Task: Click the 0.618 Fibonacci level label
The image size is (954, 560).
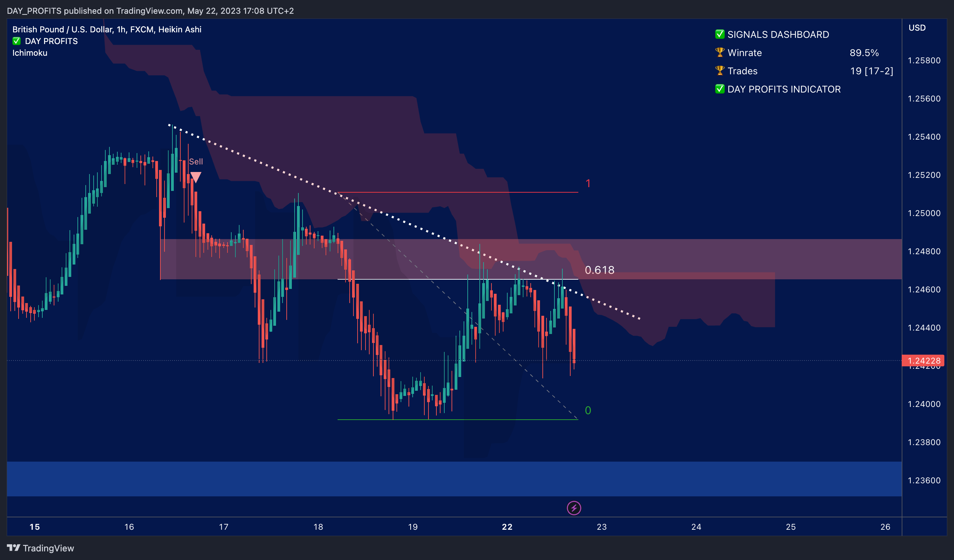Action: tap(599, 270)
